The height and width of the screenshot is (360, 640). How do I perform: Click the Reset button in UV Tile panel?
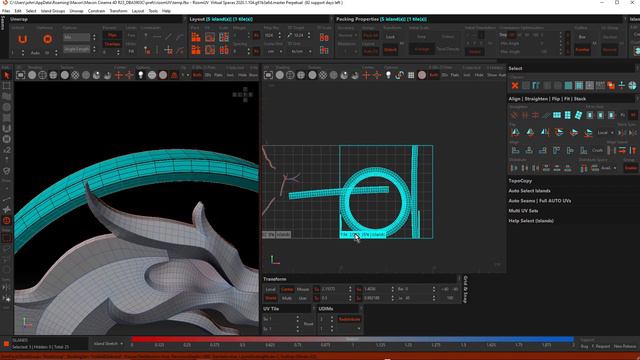309,324
